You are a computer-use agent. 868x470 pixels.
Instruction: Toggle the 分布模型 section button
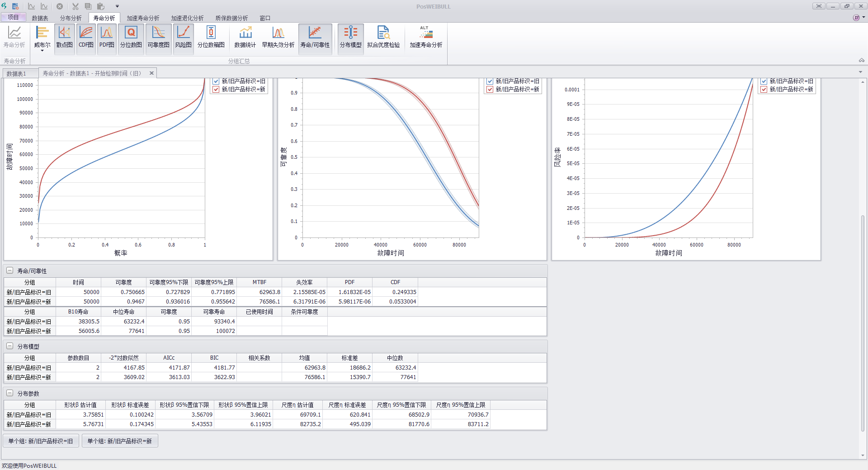(x=351, y=39)
